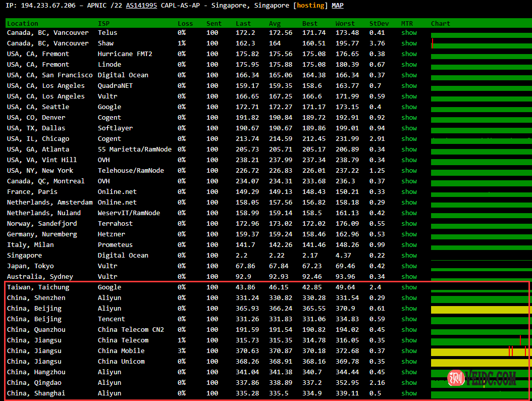This screenshot has width=532, height=401.
Task: Open the AS141995 network link
Action: pos(141,6)
